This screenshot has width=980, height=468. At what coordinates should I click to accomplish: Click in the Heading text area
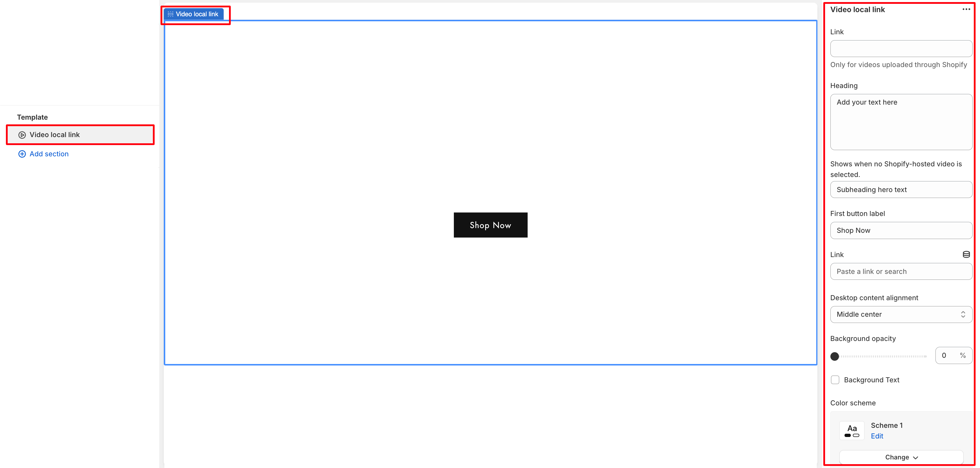(x=901, y=122)
